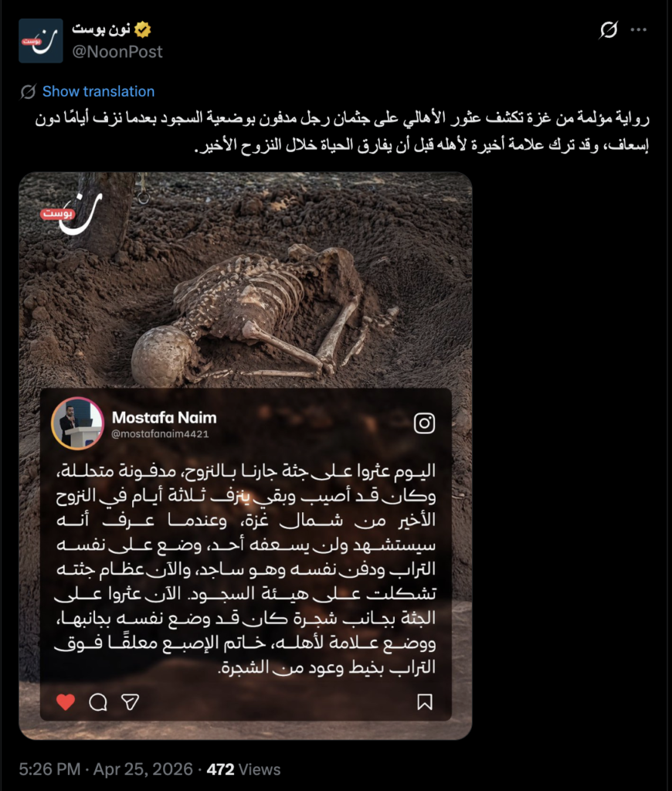Open the @NoonPost handle

coord(117,52)
